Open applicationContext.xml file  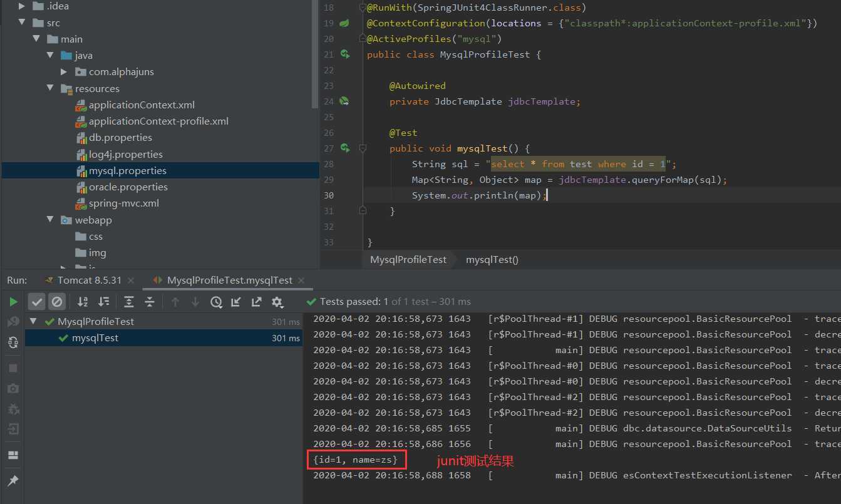[142, 105]
